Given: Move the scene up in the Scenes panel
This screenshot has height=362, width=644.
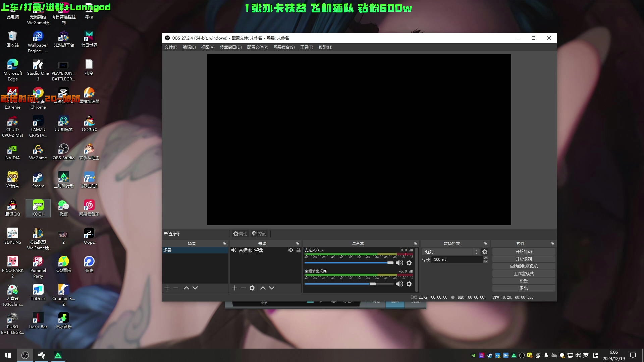Looking at the screenshot, I should coord(186,288).
